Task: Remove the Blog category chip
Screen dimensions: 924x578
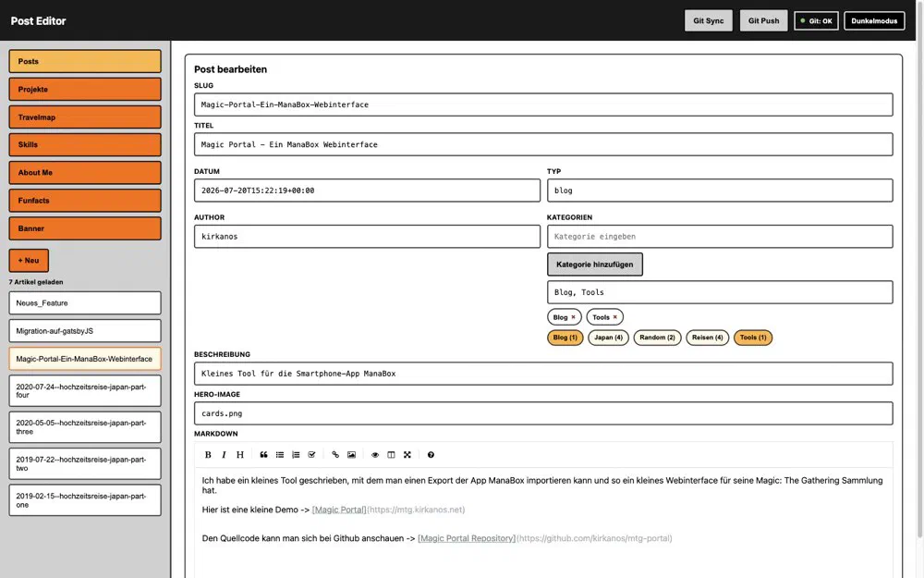Action: click(x=574, y=317)
